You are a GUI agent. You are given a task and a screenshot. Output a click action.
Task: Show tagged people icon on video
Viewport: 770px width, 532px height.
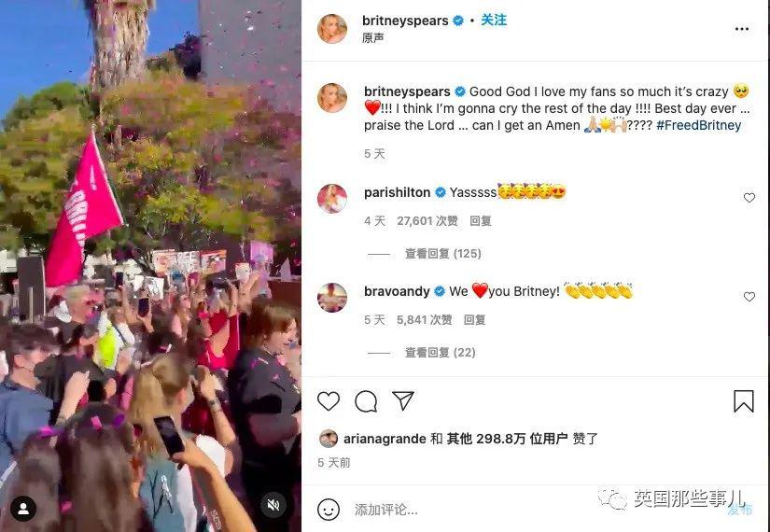[x=23, y=508]
